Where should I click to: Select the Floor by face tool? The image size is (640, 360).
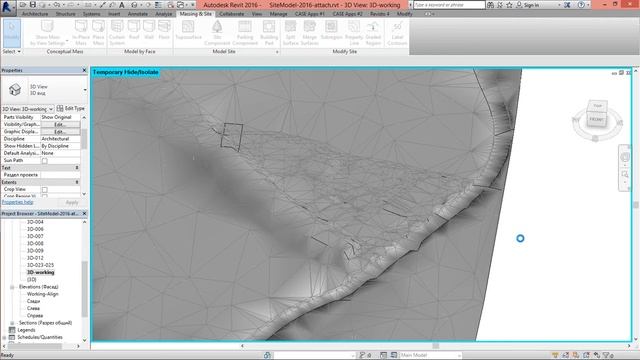pos(164,30)
